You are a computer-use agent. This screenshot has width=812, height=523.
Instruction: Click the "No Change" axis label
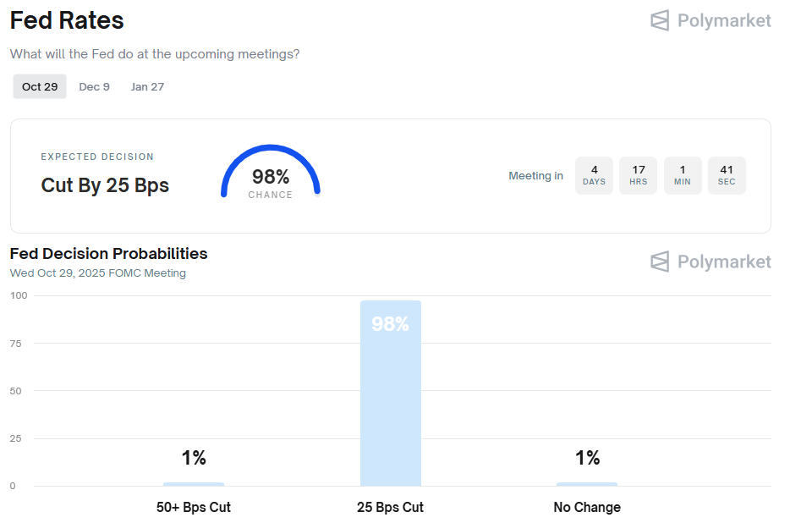click(x=587, y=508)
